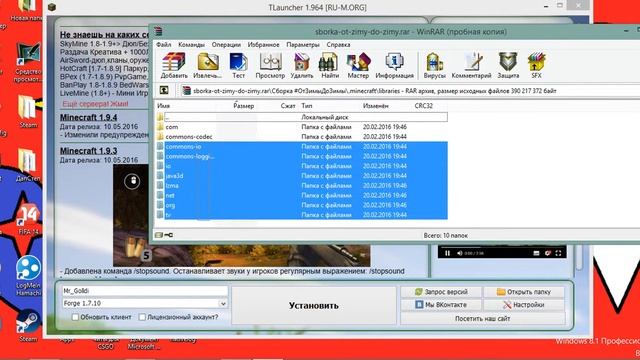Click the drive/key icon in WinRAR status bar

tap(164, 235)
